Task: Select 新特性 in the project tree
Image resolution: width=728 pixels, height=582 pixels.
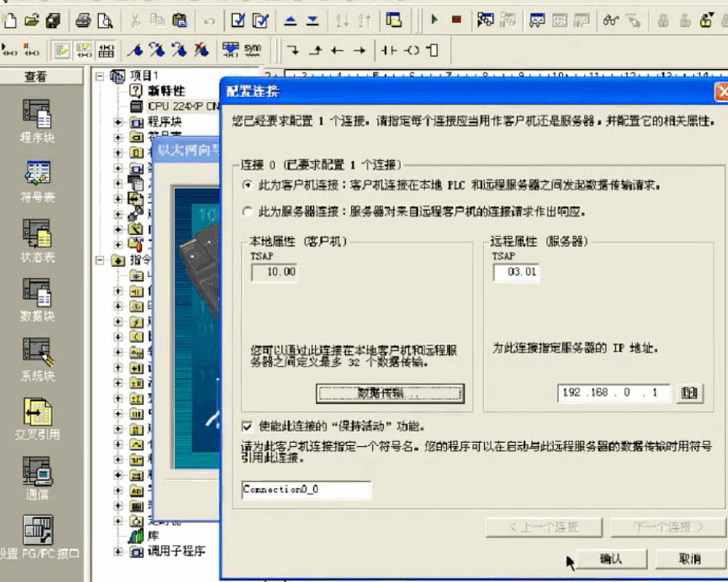Action: pyautogui.click(x=166, y=91)
